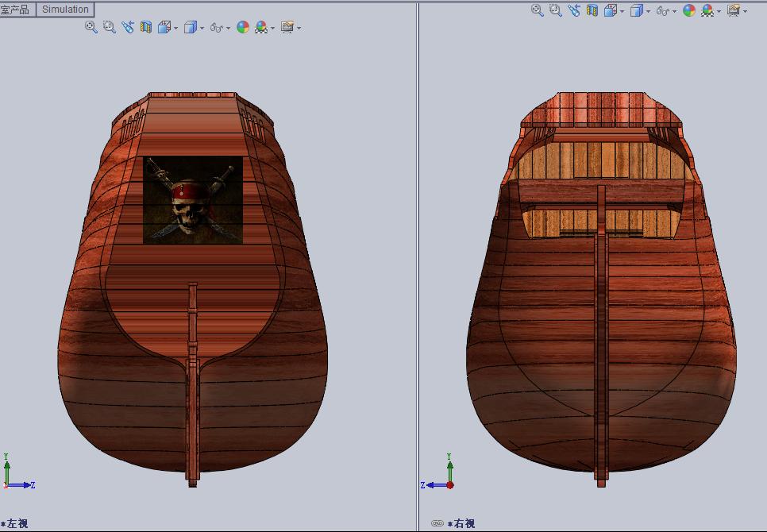Open Apply Scene dropdown arrow in left viewport
Screen dimensions: 767x532
(x=273, y=29)
